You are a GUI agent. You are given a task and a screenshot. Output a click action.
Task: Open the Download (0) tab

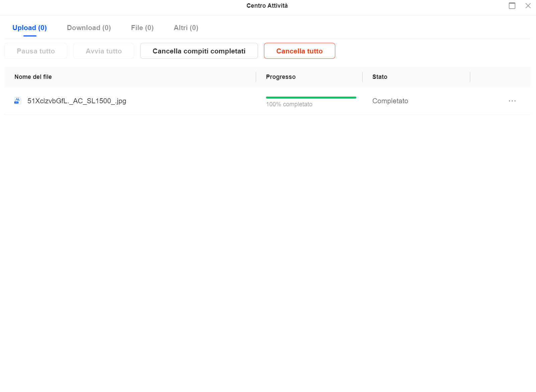(x=89, y=28)
